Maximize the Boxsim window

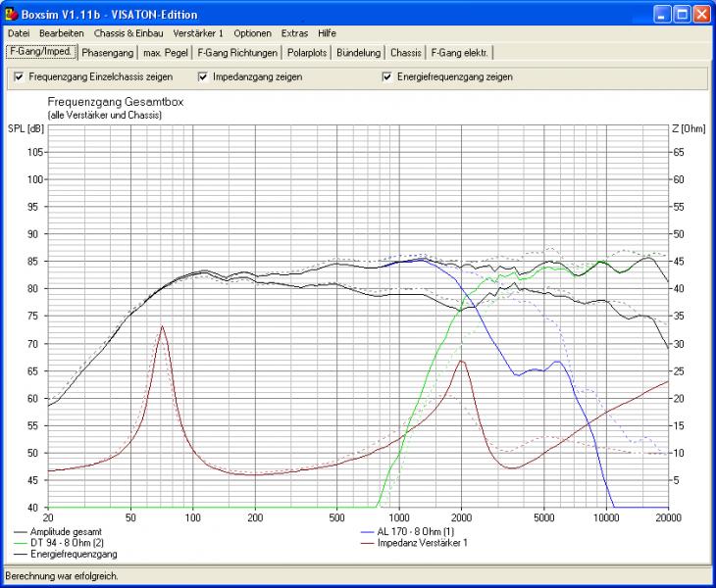tap(683, 14)
